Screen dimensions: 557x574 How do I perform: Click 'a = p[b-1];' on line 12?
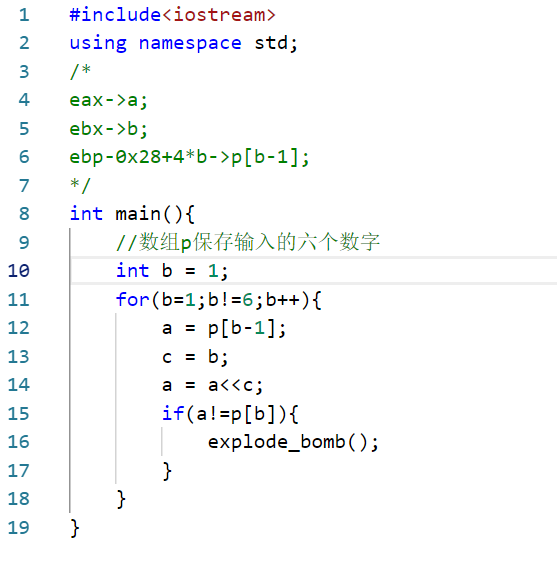(x=224, y=328)
